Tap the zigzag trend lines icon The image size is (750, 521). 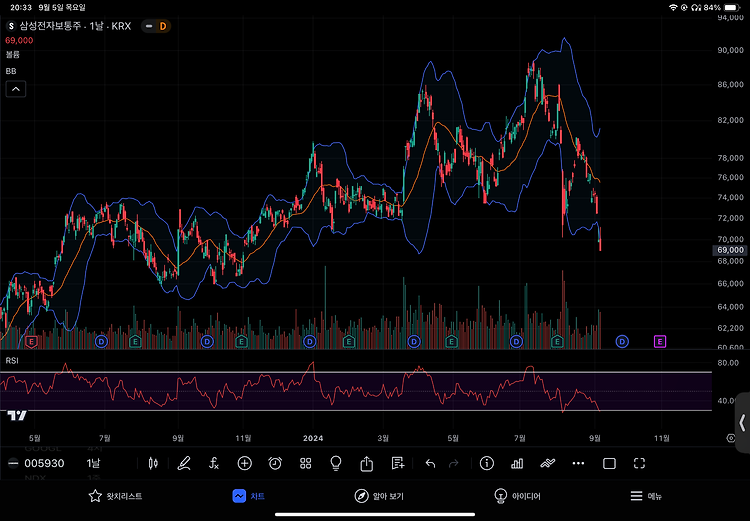[x=548, y=463]
